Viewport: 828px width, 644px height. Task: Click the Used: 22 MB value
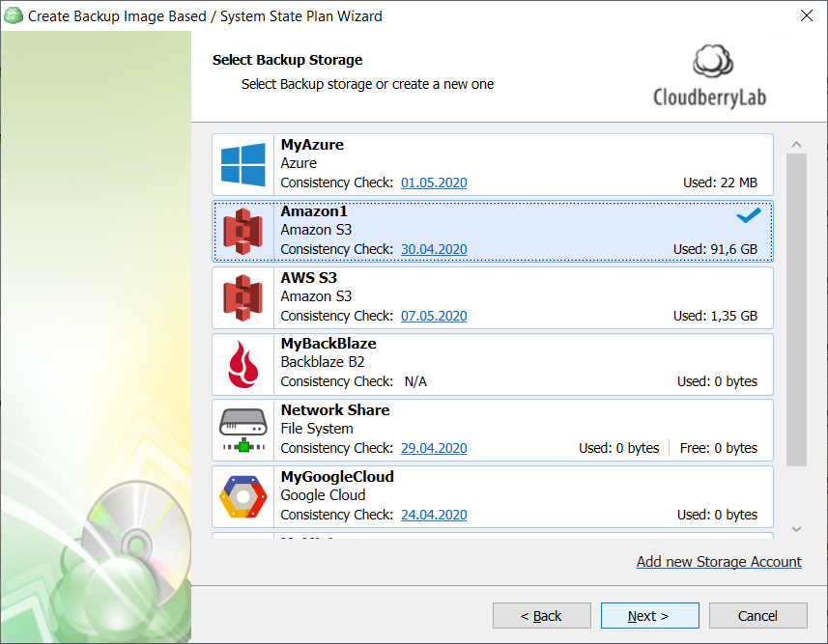721,182
